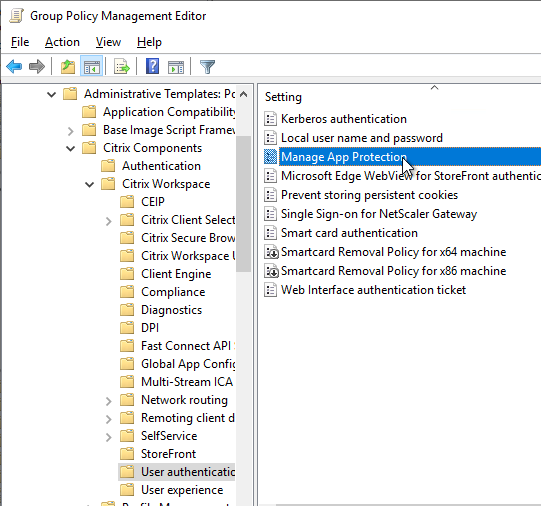
Task: Click the tree pane vertical scrollbar thumb
Action: [244, 204]
